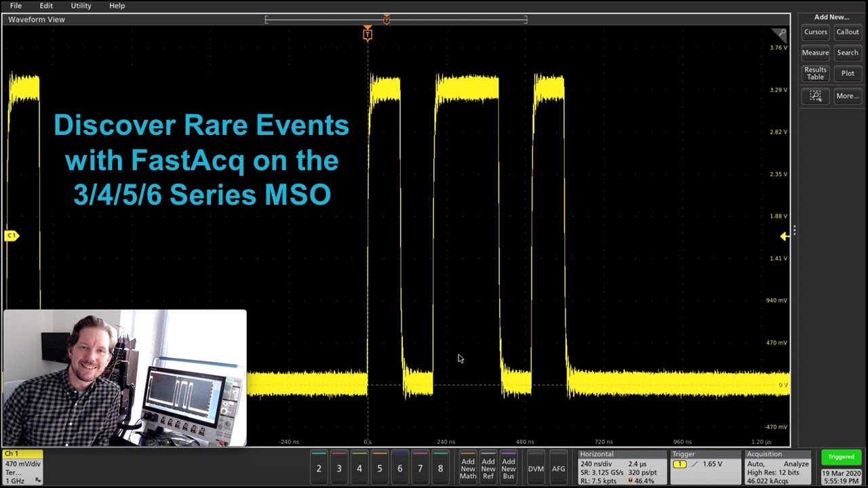
Task: Turn on channel 8
Action: 441,467
